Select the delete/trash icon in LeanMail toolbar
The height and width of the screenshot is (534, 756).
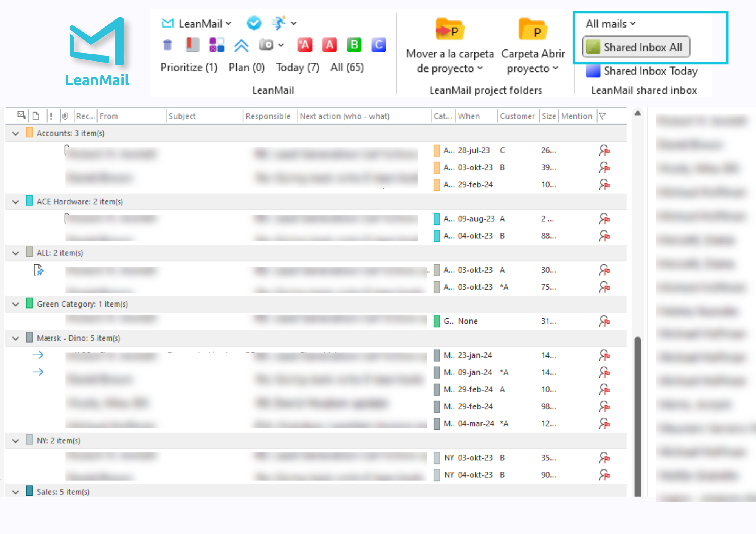click(x=167, y=45)
